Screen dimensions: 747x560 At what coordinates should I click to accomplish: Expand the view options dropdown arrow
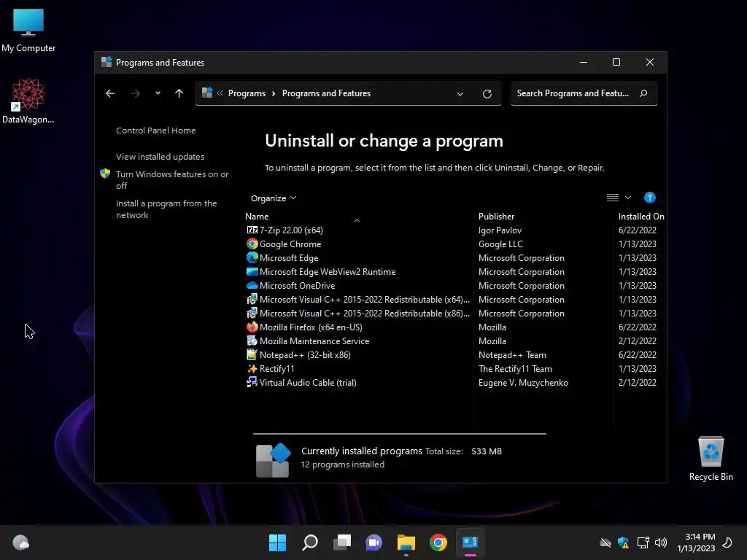(x=628, y=198)
